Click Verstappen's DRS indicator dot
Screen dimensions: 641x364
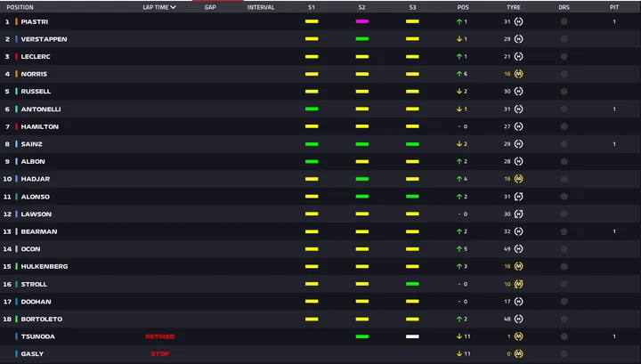click(x=564, y=39)
